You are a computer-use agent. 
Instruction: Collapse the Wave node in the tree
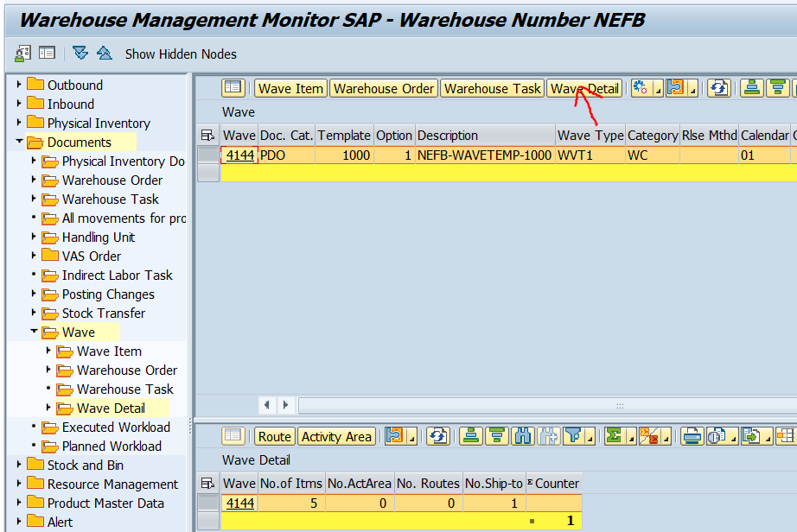(x=34, y=331)
